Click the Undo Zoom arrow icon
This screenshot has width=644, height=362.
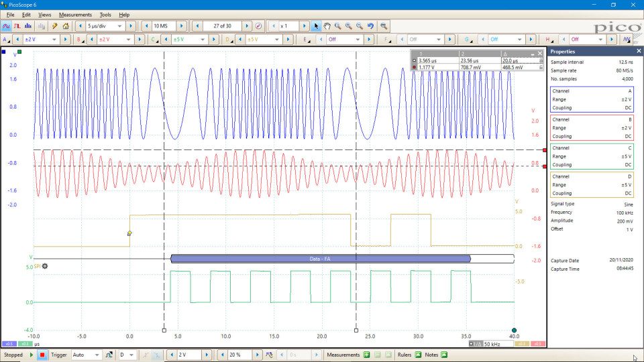pyautogui.click(x=371, y=26)
